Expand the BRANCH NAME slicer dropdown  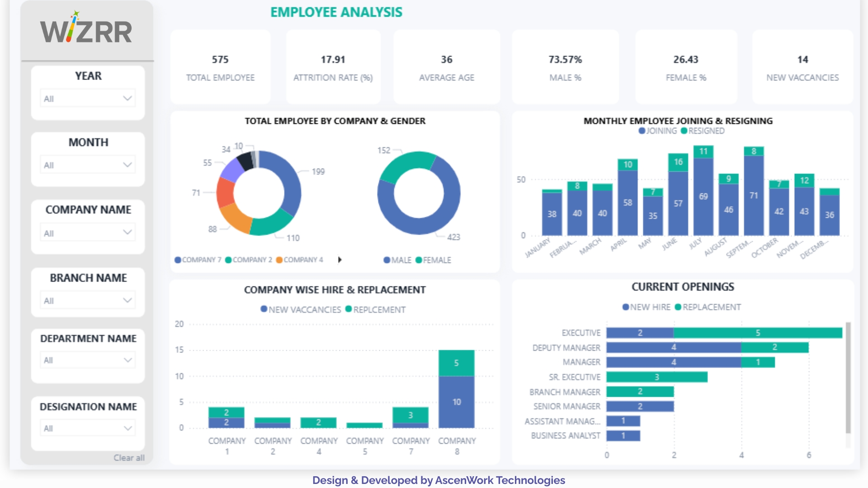(x=88, y=300)
